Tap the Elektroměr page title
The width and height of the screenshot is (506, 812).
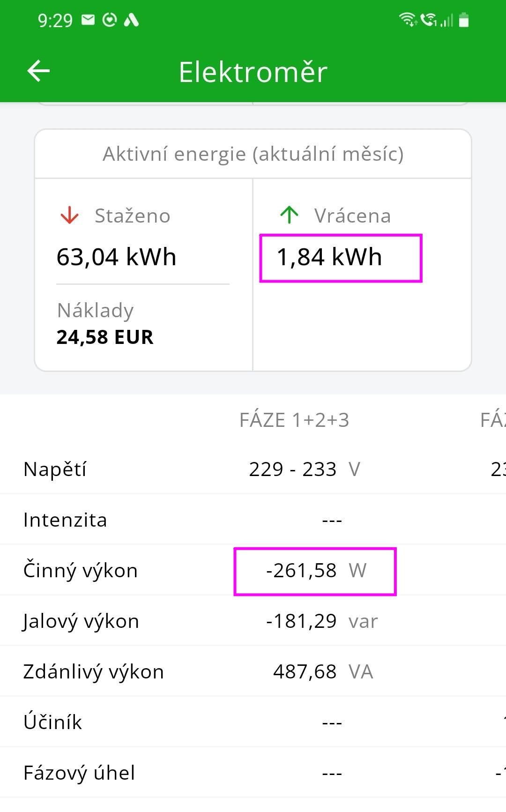[x=253, y=72]
